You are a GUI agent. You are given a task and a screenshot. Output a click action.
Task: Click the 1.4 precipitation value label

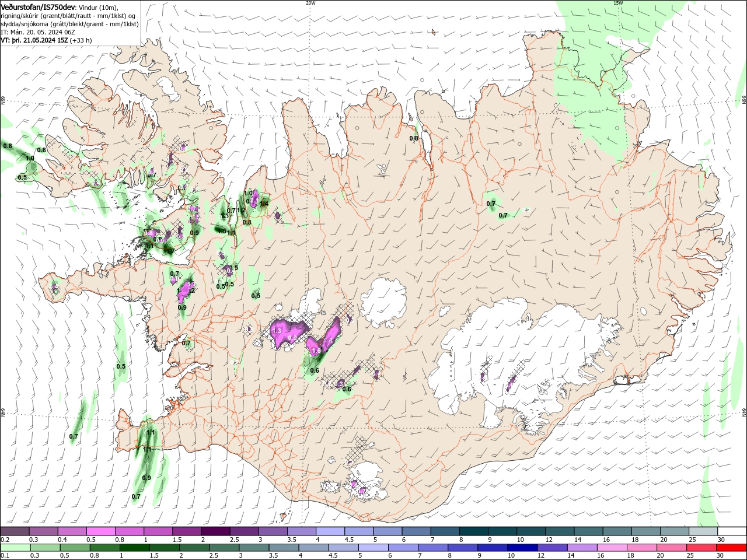pos(264,204)
